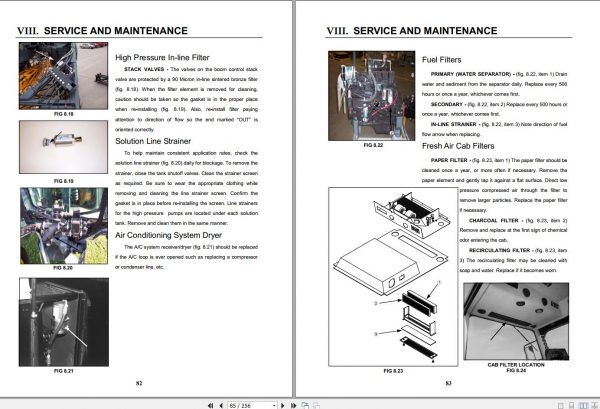Click the 'RECIRCULATING FILTER' label

coord(499,250)
